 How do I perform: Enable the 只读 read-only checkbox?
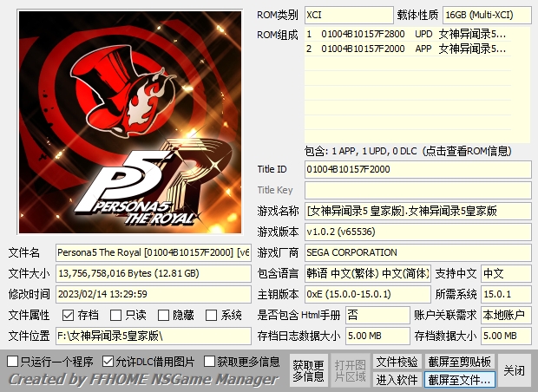click(x=117, y=316)
